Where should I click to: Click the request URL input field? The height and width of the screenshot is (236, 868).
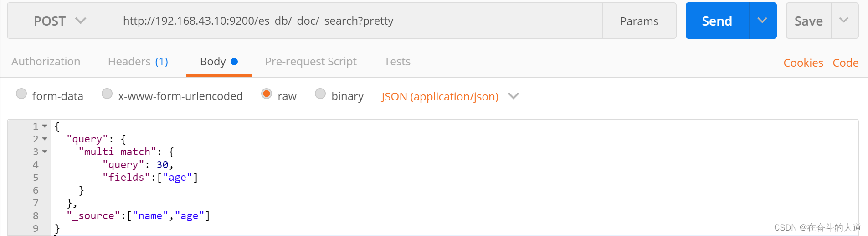(x=357, y=21)
